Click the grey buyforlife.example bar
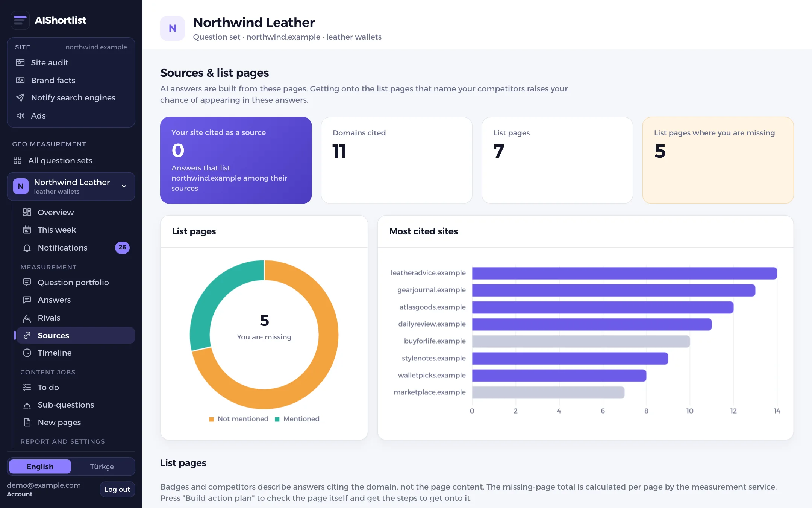Image resolution: width=812 pixels, height=508 pixels. tap(581, 341)
